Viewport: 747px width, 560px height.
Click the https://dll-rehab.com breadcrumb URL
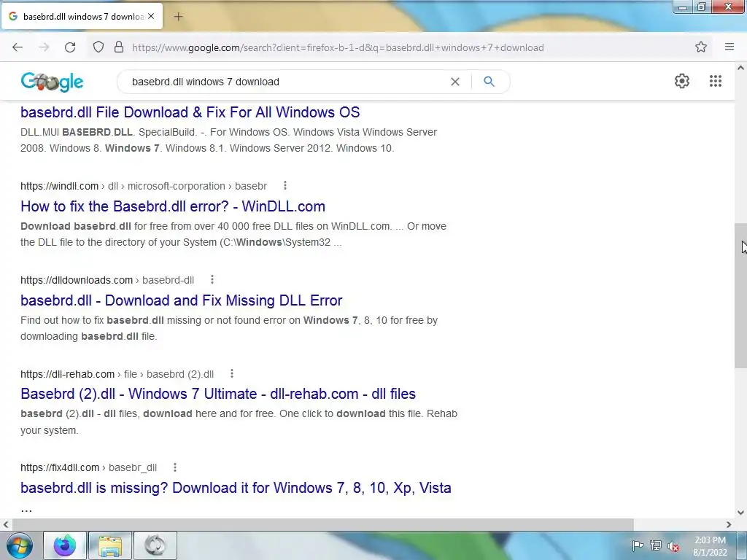point(117,374)
